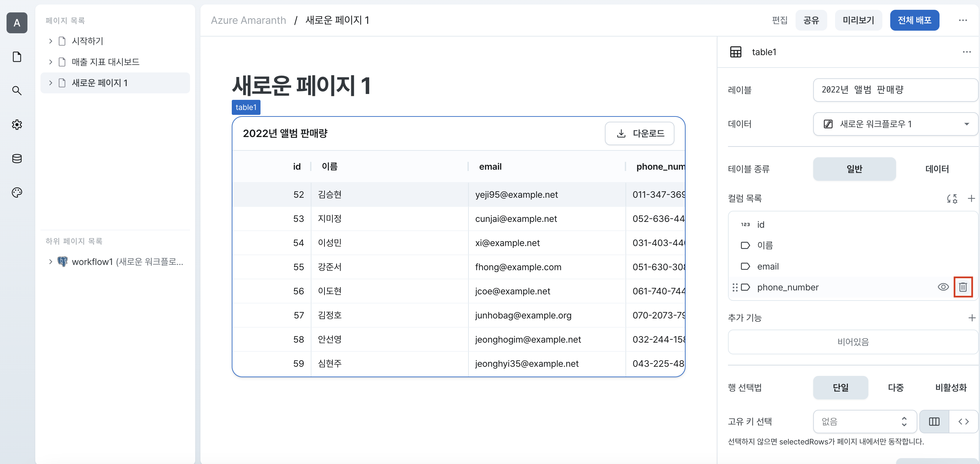This screenshot has width=980, height=464.
Task: Click the number type icon beside id column
Action: (x=745, y=224)
